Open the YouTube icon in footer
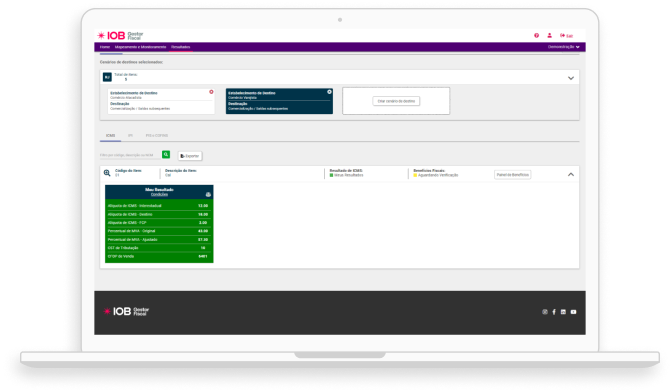Screen dimensions: 672x392 click(x=573, y=312)
